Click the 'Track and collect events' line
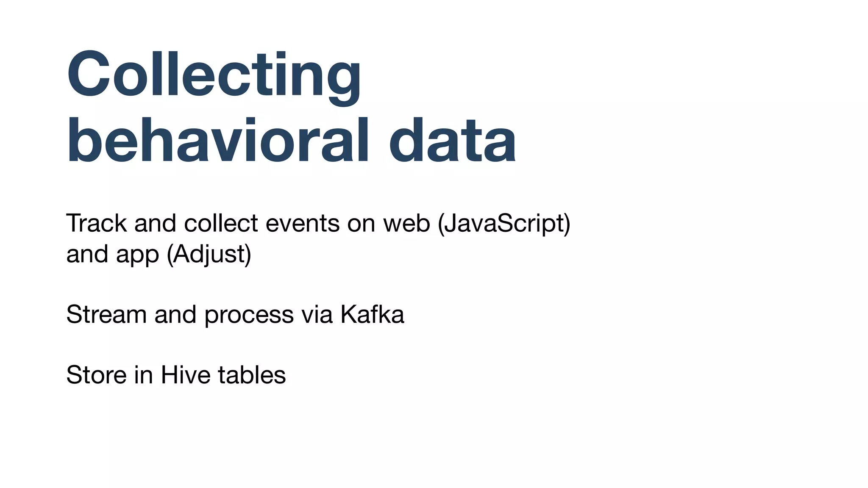The height and width of the screenshot is (488, 868). tap(203, 223)
